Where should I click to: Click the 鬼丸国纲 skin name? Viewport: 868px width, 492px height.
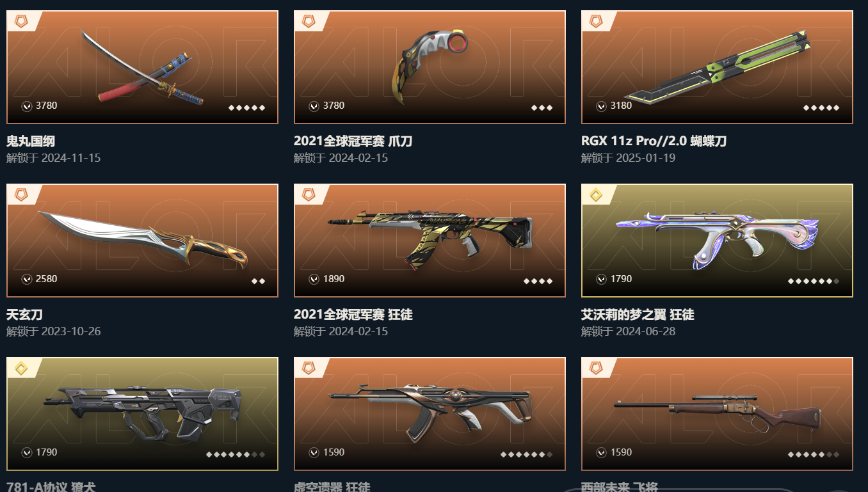point(31,141)
